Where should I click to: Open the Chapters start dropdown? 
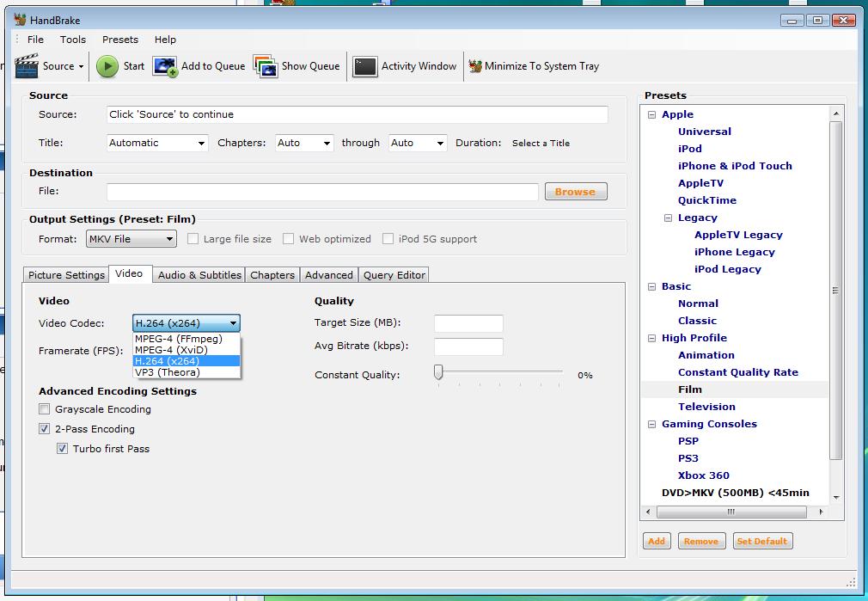click(x=304, y=143)
